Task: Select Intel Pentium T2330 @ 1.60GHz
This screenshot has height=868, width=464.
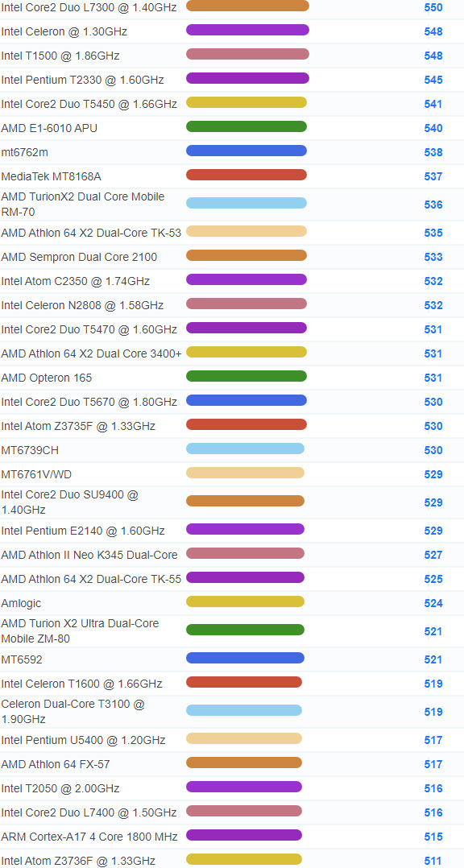Action: point(82,81)
